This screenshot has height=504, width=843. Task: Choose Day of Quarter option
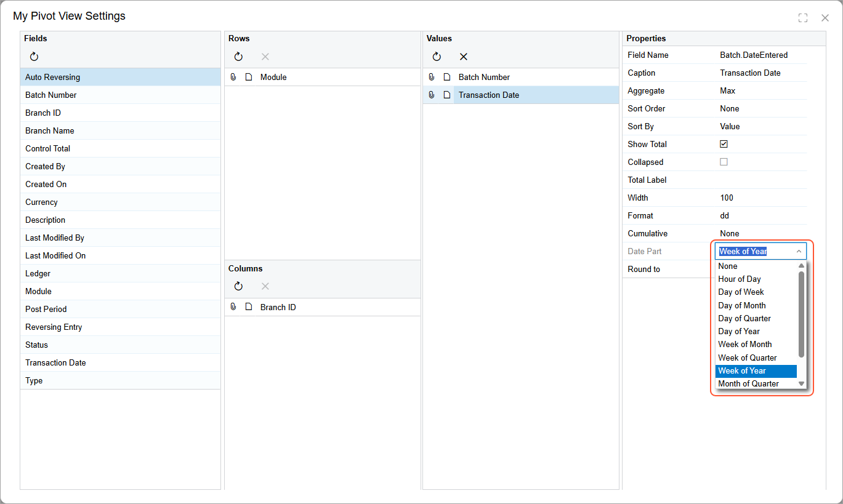click(756, 318)
